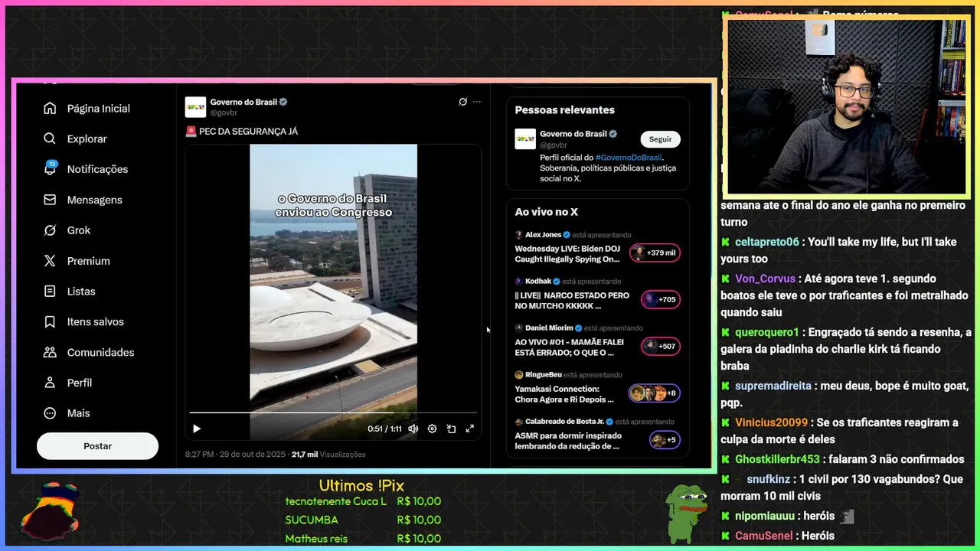Click Ao vivo no X heading

547,212
